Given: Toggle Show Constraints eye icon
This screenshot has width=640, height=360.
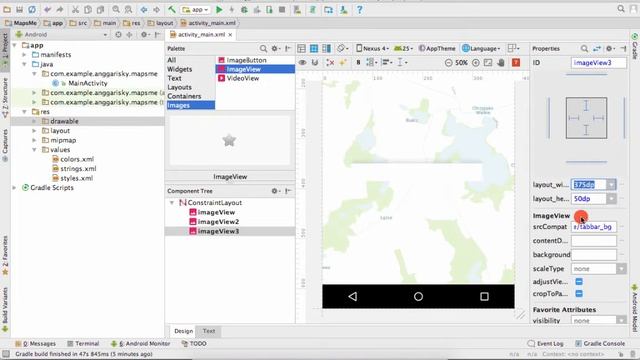Looking at the screenshot, I should click(302, 62).
